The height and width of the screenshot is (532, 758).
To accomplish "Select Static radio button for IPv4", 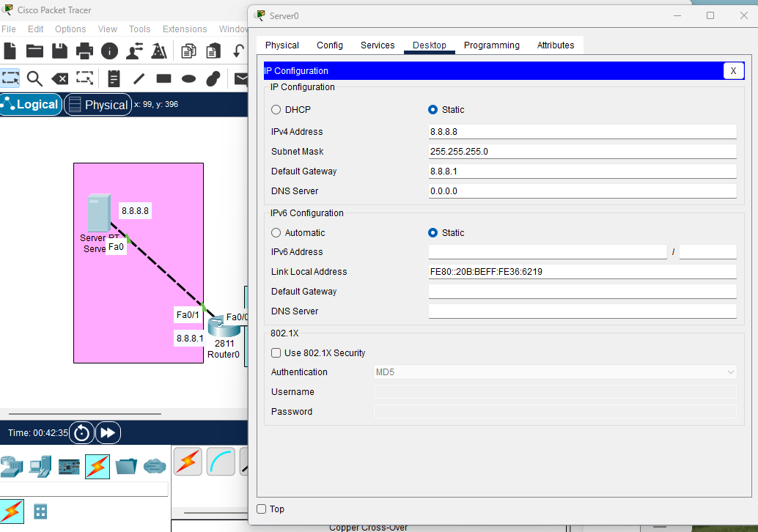I will coord(433,110).
